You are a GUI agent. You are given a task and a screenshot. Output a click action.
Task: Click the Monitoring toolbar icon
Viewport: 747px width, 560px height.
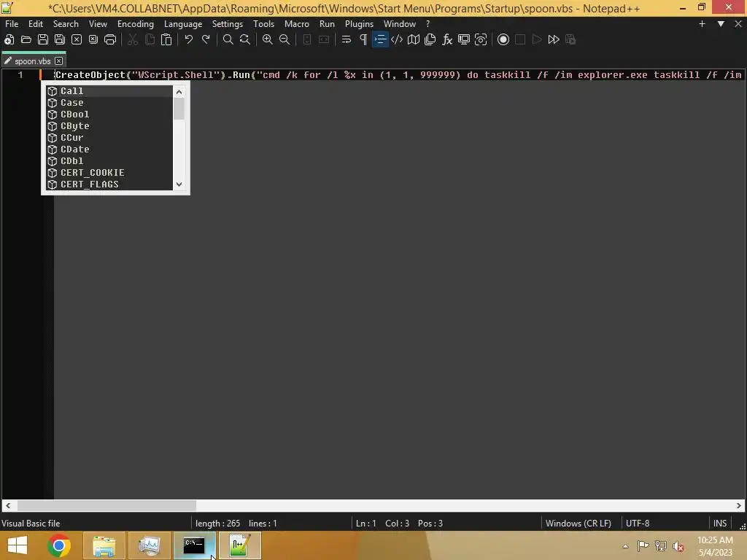click(481, 39)
